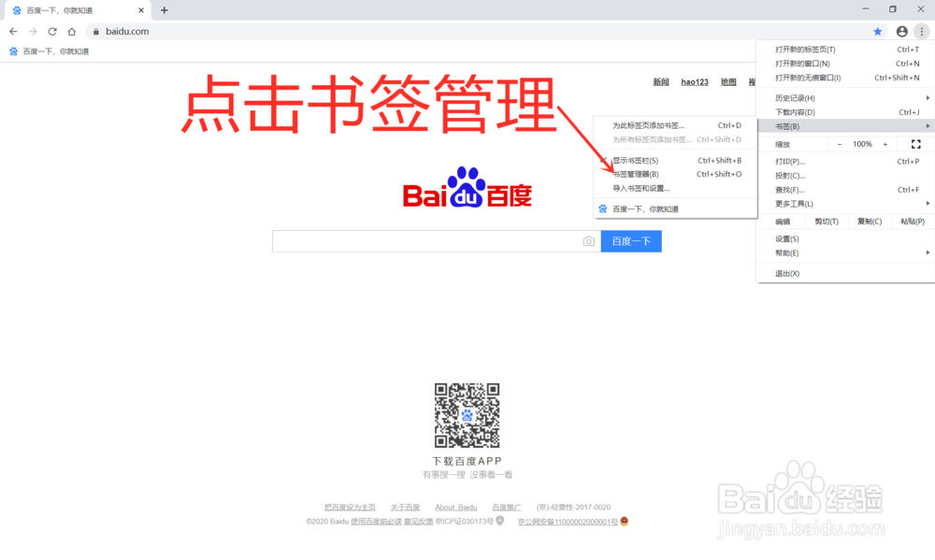Click the fullscreen icon in zoom row
The height and width of the screenshot is (560, 935).
pos(916,144)
